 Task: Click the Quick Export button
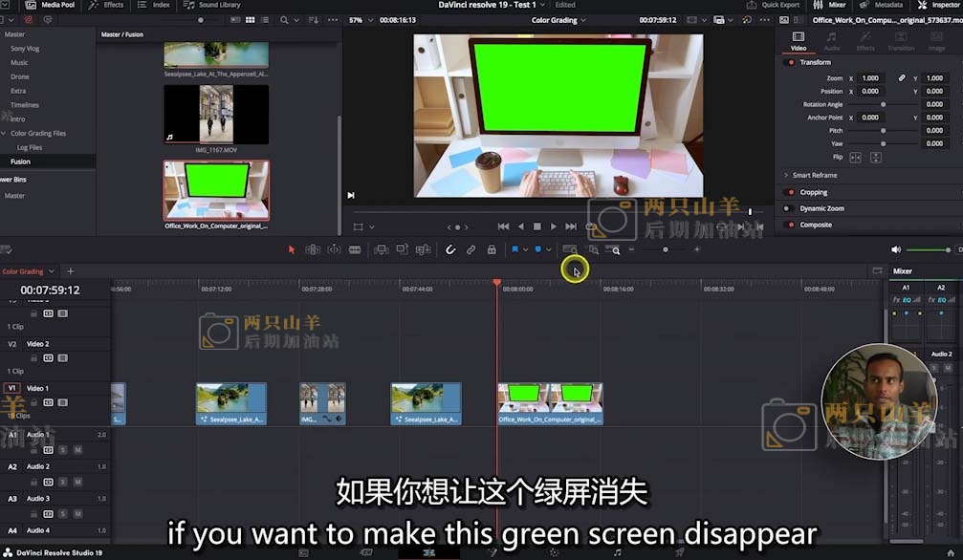coord(776,5)
